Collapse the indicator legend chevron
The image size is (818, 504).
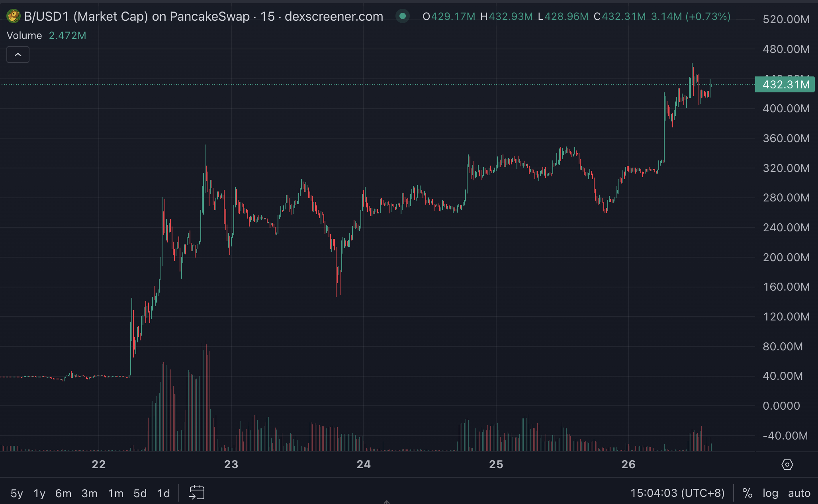(18, 55)
